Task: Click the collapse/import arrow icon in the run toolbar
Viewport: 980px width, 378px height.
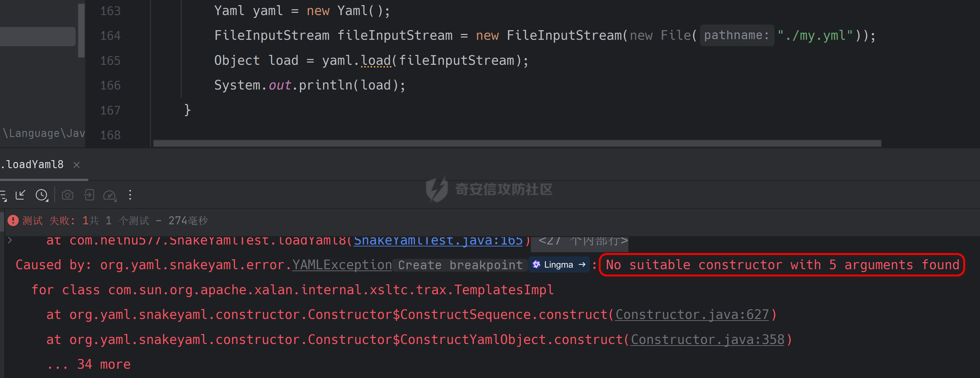Action: 21,195
